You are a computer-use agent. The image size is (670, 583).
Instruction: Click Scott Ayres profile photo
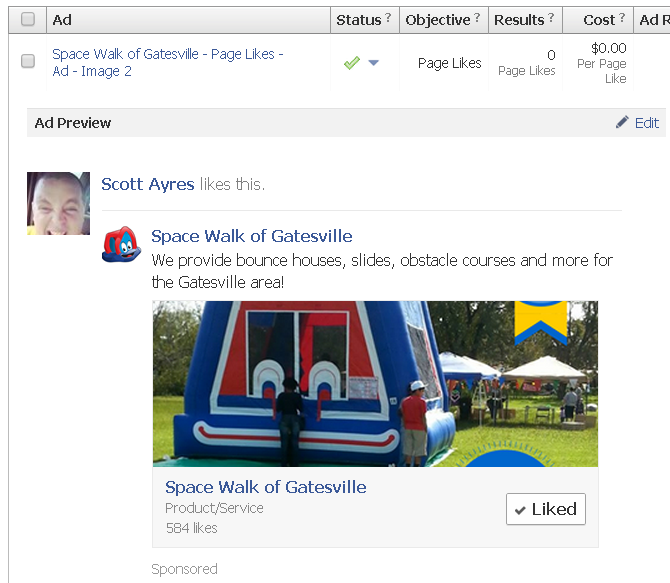[x=59, y=203]
